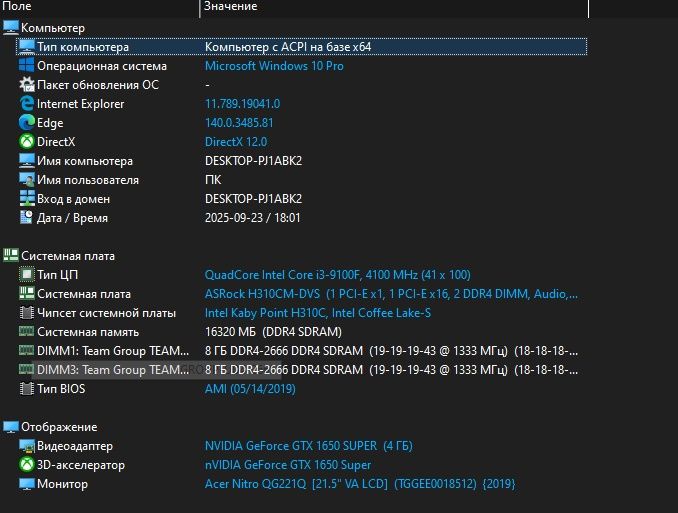
Task: Click the Компьютер с ACPI на базе x64 value
Action: (288, 47)
